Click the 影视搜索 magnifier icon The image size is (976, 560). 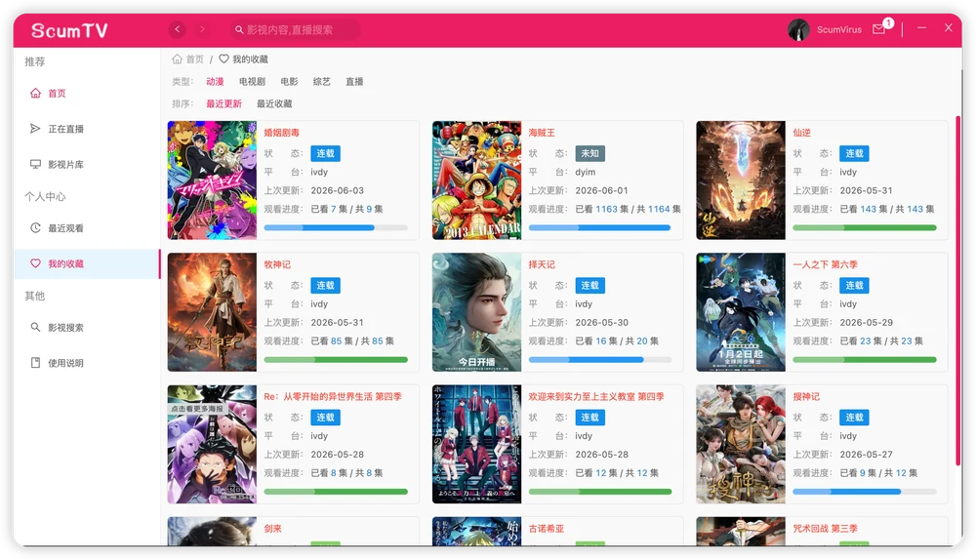tap(35, 327)
